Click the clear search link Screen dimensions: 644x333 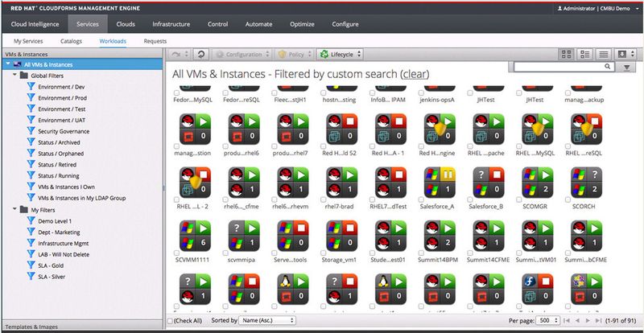415,74
